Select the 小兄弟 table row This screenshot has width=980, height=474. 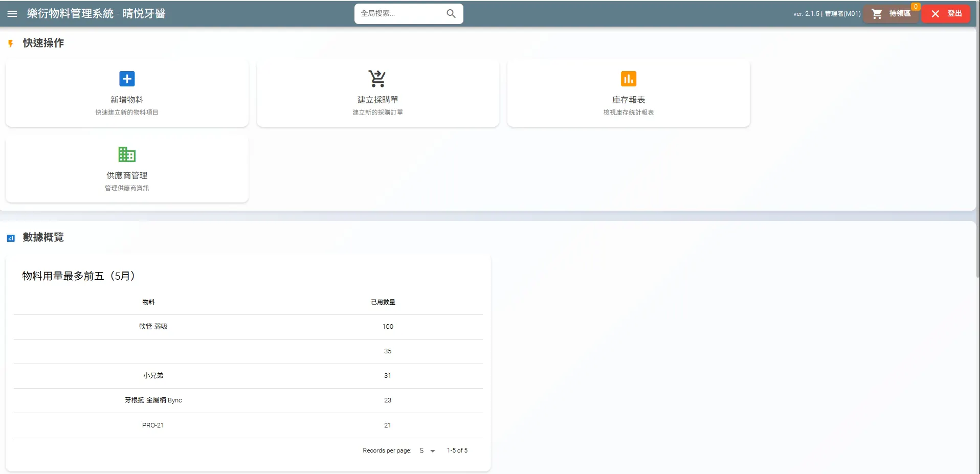(x=248, y=376)
